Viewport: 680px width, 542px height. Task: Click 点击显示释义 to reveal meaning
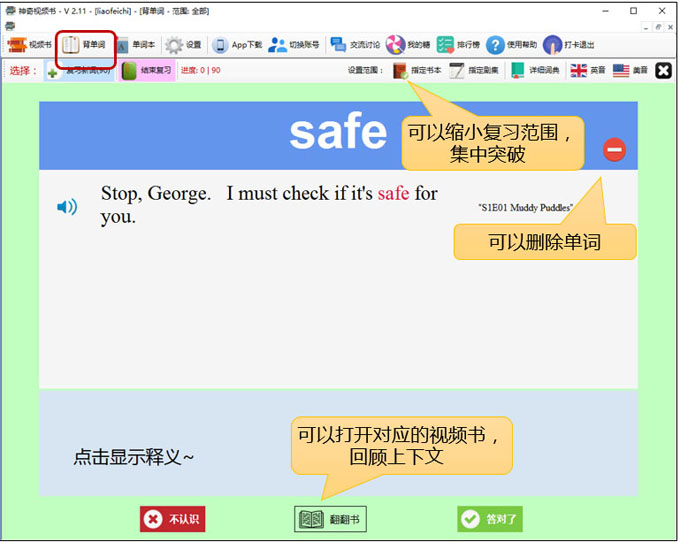(133, 457)
